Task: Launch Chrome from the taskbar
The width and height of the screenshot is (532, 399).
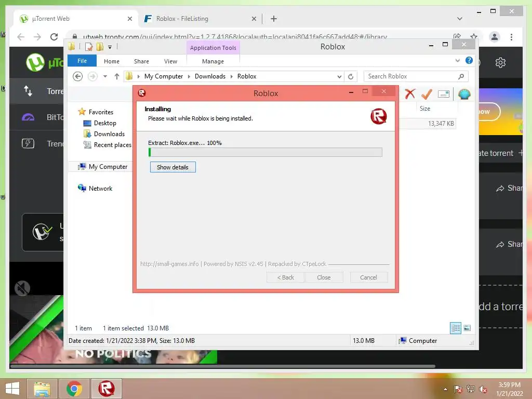Action: click(x=74, y=389)
